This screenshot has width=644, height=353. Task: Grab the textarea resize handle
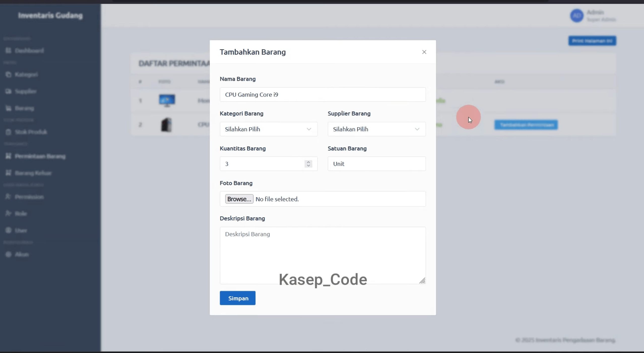coord(422,280)
